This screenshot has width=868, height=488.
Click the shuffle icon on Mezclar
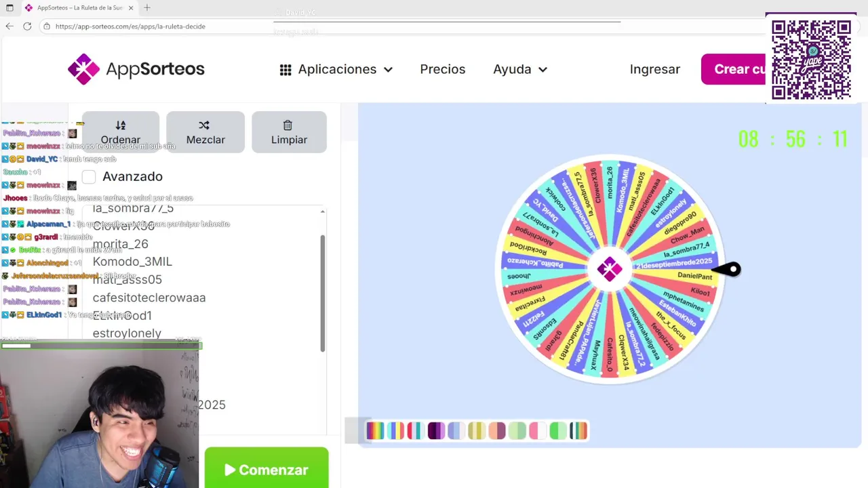tap(204, 125)
